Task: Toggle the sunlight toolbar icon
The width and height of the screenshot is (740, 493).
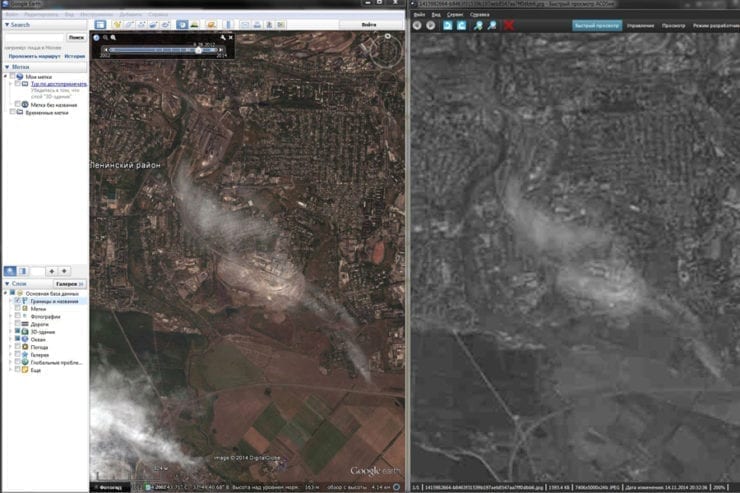Action: pos(194,25)
